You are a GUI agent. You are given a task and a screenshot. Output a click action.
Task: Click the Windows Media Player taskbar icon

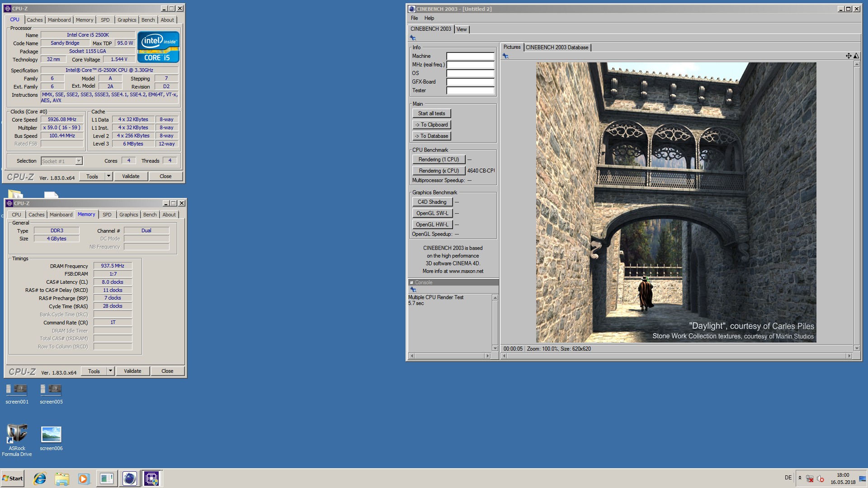(84, 479)
